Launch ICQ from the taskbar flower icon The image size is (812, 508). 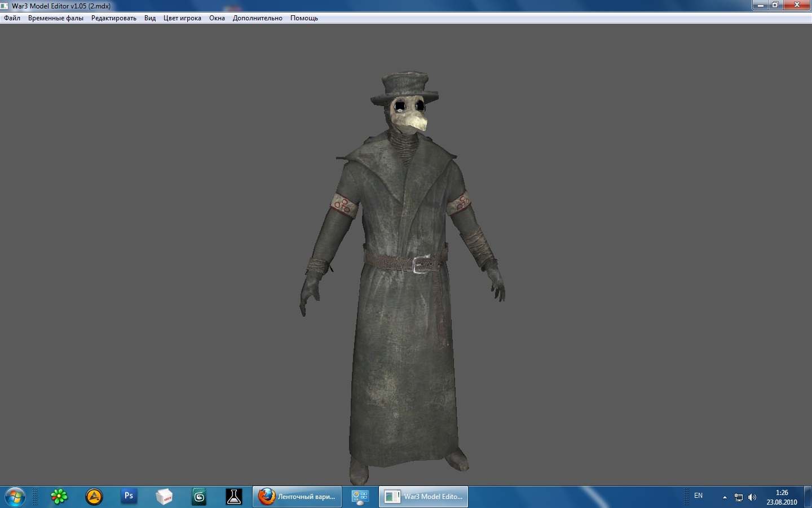[59, 497]
